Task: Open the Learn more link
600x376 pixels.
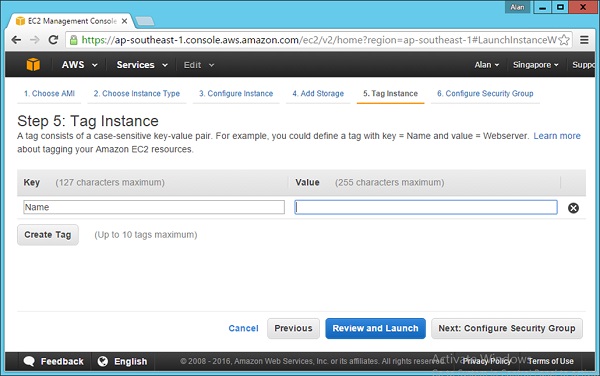Action: tap(557, 136)
